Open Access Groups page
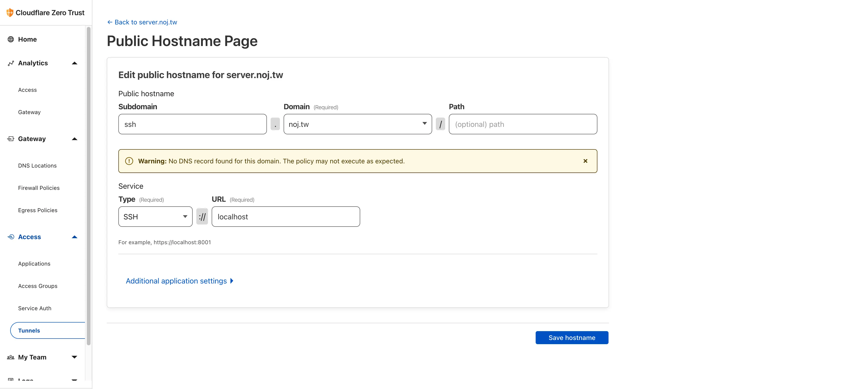This screenshot has height=389, width=868. tap(38, 286)
